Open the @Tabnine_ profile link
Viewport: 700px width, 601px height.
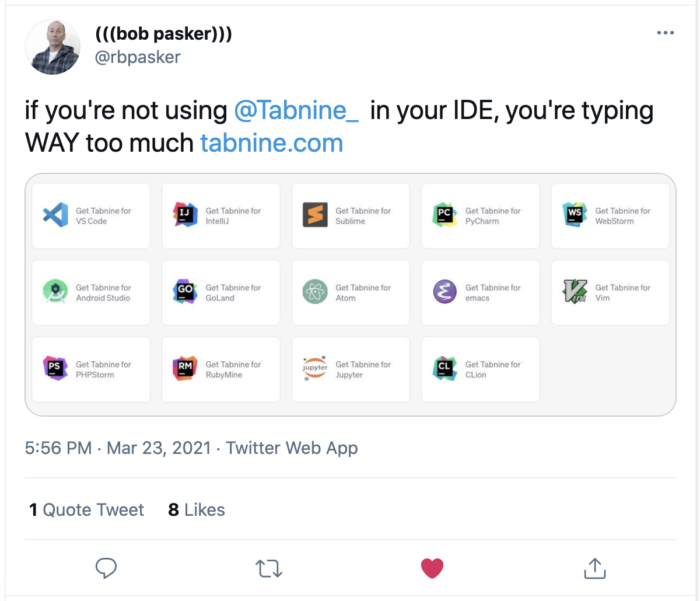(295, 110)
